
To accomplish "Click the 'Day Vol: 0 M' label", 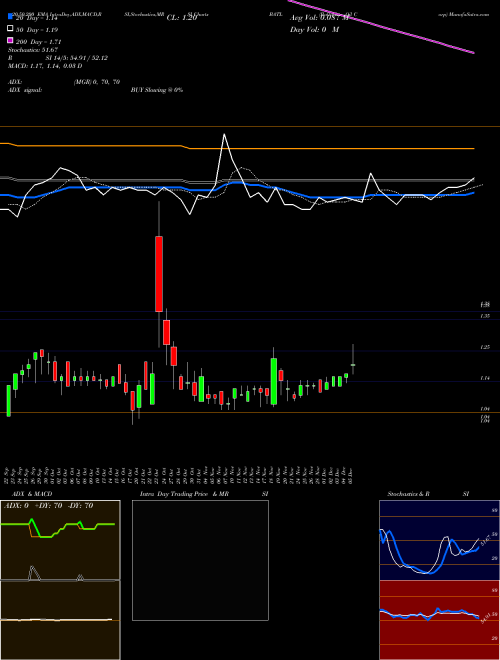I will point(314,29).
